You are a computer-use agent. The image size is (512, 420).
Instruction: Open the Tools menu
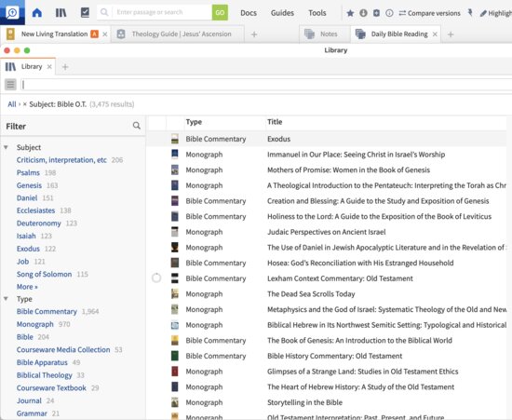pyautogui.click(x=317, y=13)
